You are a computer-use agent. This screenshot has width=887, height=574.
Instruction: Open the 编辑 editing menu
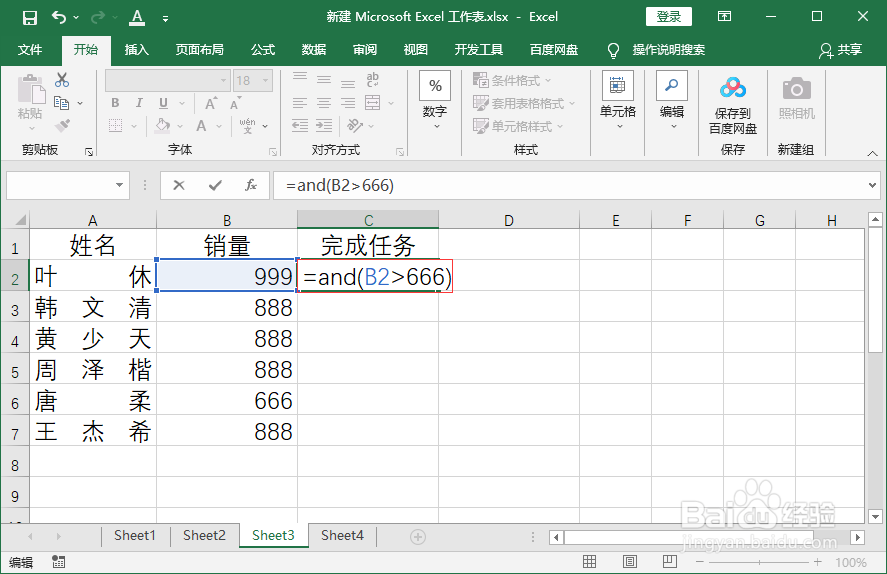click(x=671, y=100)
